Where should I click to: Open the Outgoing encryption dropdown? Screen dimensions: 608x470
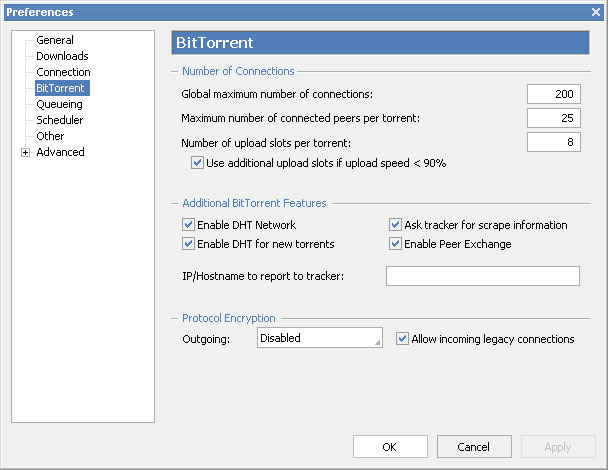click(320, 338)
